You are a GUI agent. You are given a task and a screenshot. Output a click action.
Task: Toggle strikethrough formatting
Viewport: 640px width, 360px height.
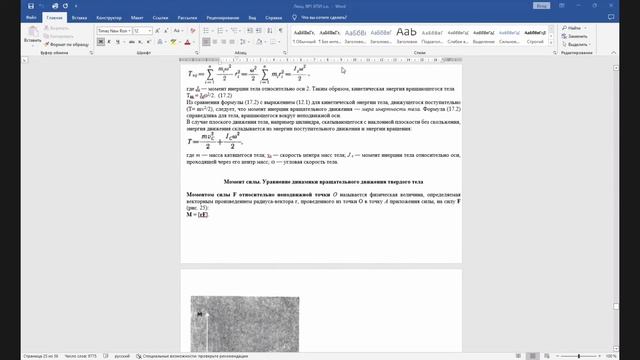[x=131, y=42]
